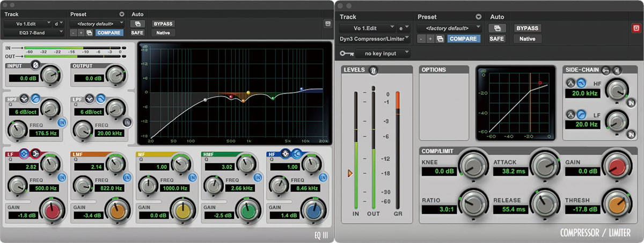Click BYPASS in EQ window
The image size is (644, 243).
(163, 24)
